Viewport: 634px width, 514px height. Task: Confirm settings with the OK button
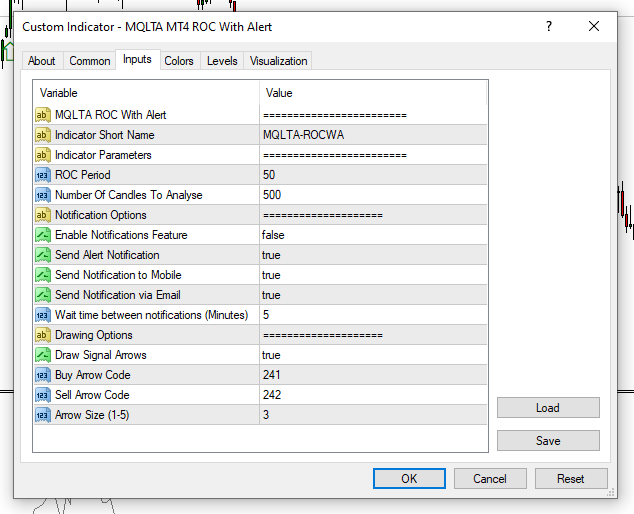pos(409,479)
